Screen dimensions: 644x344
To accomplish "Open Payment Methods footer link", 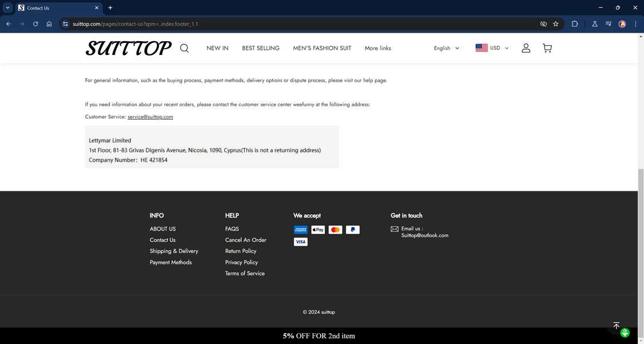I will 171,262.
